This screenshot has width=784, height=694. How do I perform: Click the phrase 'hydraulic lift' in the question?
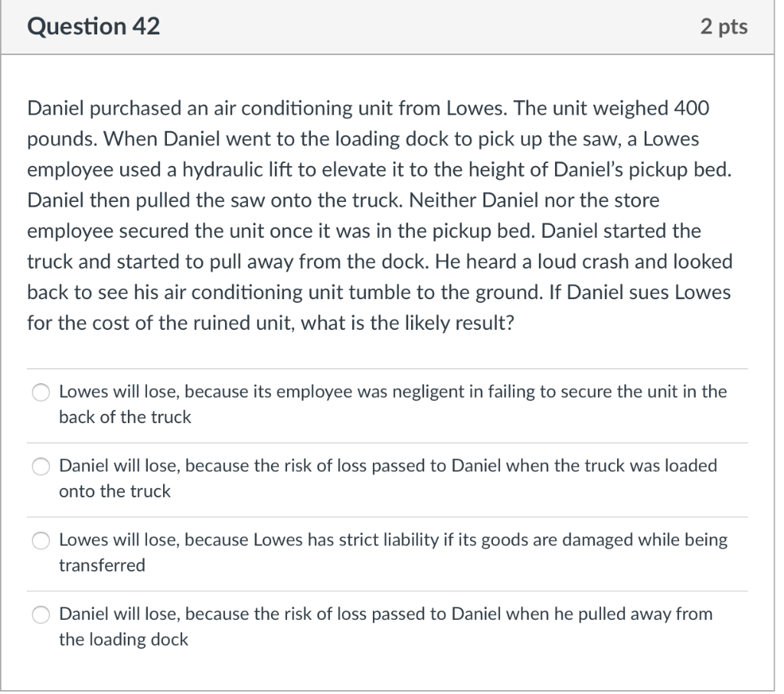pos(235,170)
